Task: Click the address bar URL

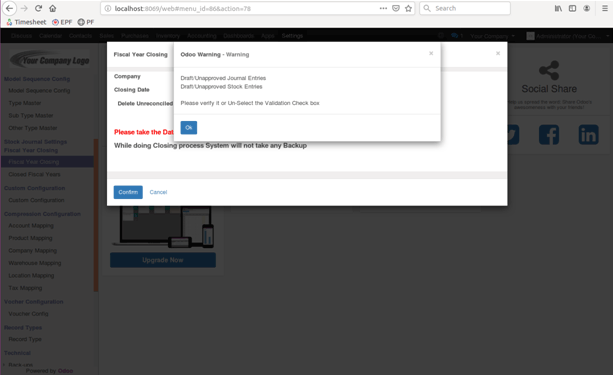Action: tap(182, 8)
